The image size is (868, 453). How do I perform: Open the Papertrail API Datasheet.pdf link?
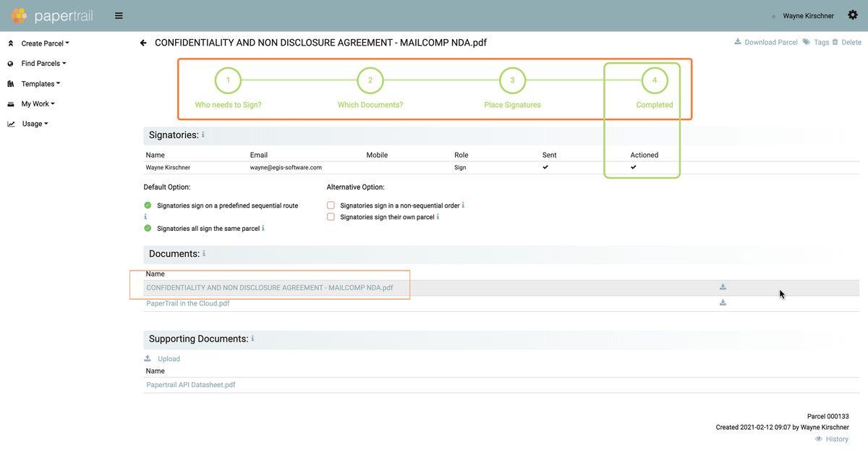pos(191,385)
